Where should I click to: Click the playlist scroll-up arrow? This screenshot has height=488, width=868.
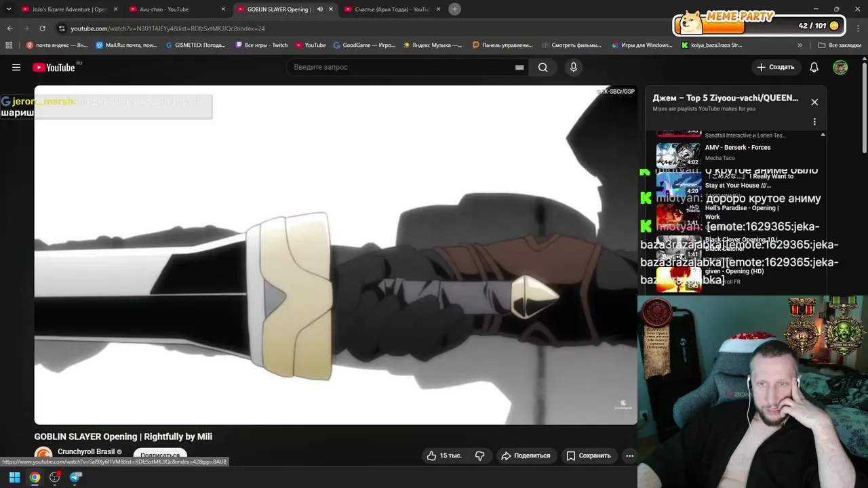823,135
